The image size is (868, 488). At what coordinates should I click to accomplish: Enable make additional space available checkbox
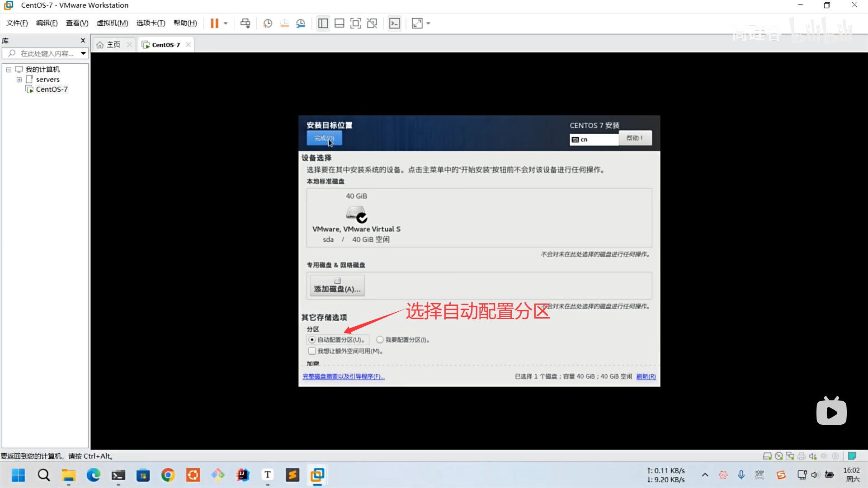coord(312,351)
